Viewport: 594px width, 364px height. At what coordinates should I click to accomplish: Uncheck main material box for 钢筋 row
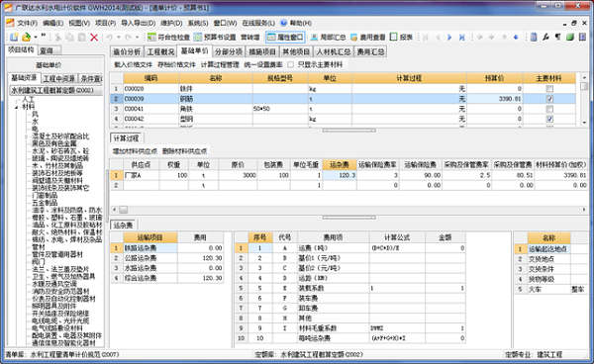point(549,99)
